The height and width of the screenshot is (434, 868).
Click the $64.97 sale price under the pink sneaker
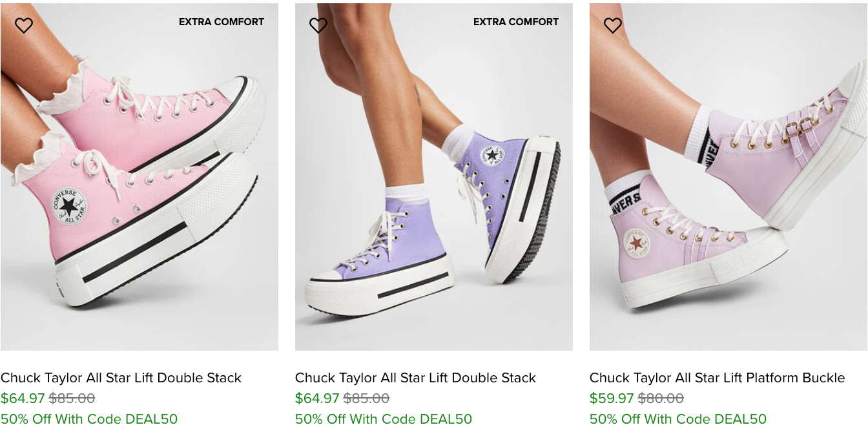tap(23, 398)
